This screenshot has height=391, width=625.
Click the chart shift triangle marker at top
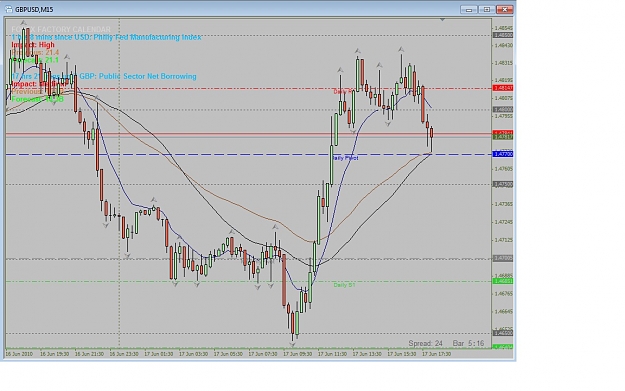coord(442,19)
